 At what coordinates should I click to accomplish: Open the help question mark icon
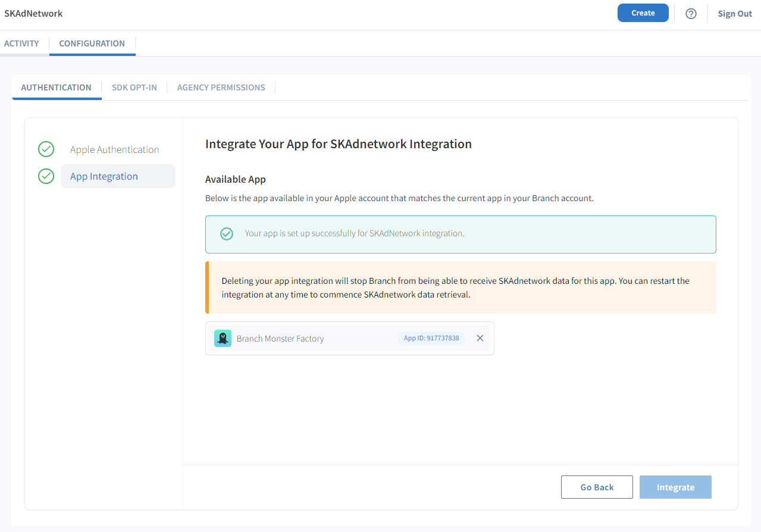coord(691,14)
